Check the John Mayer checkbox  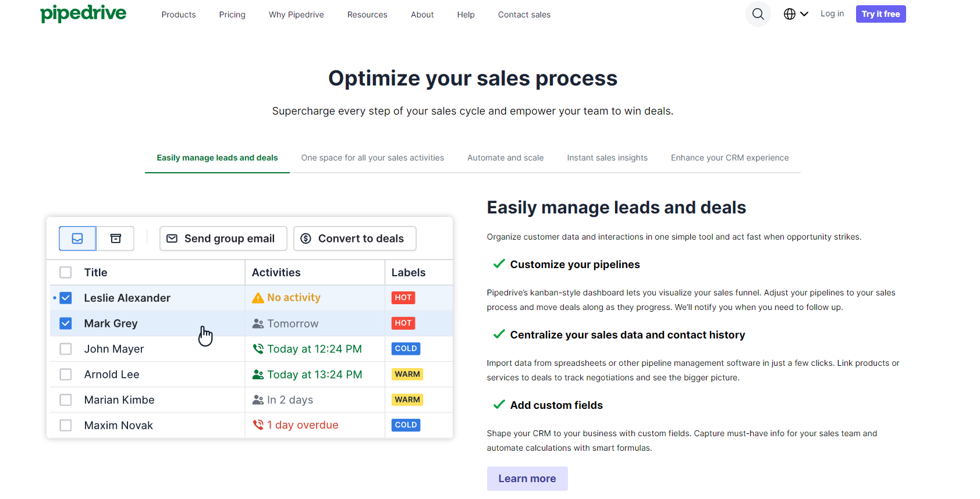66,349
